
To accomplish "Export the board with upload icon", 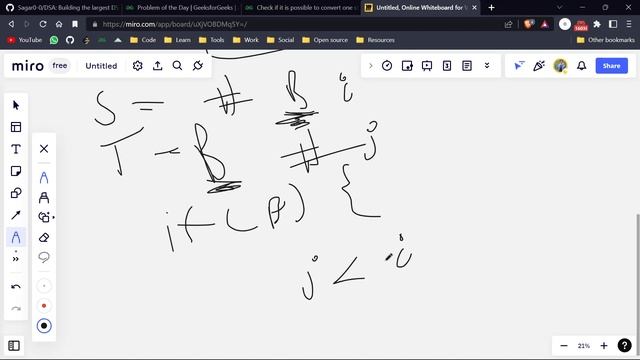I will (x=158, y=66).
